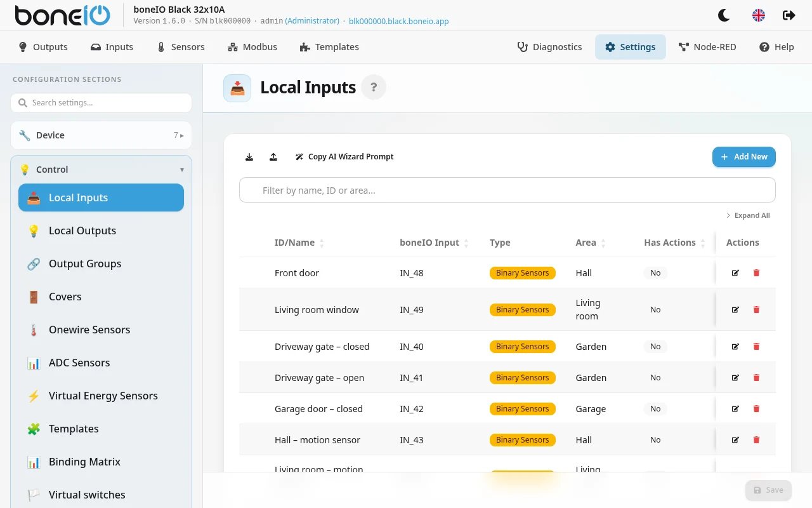This screenshot has height=508, width=812.
Task: Collapse the Control section
Action: 101,170
